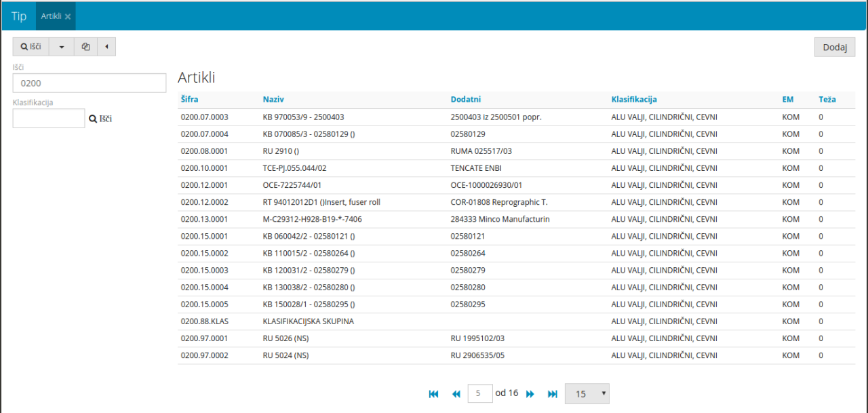
Task: Sort the table by the Šifra column
Action: point(190,99)
